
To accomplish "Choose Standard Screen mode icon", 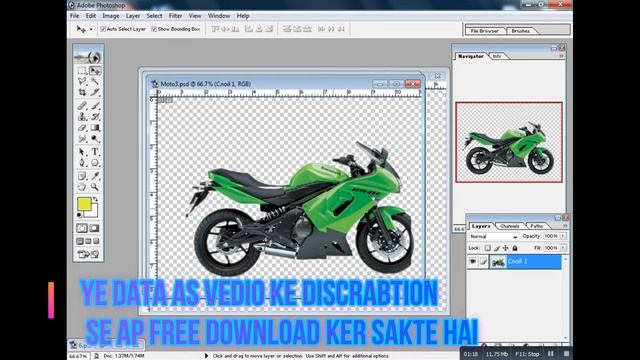I will [80, 241].
